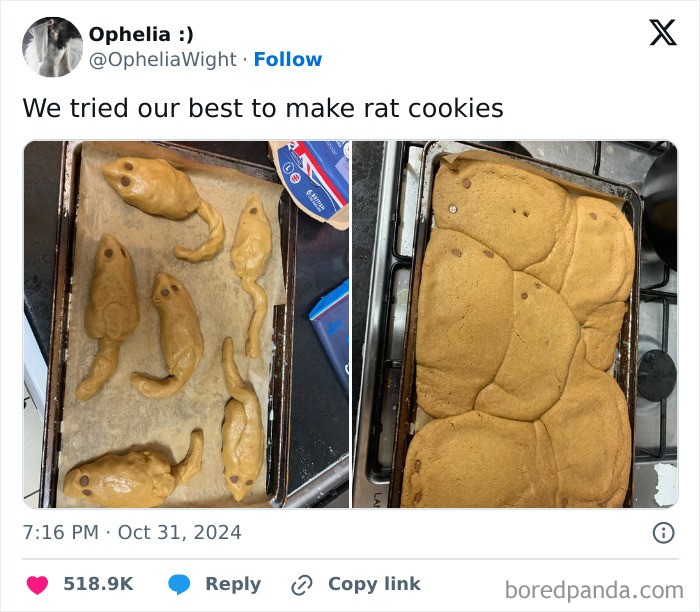Like the tweet with the heart icon
The width and height of the screenshot is (700, 612).
click(37, 585)
